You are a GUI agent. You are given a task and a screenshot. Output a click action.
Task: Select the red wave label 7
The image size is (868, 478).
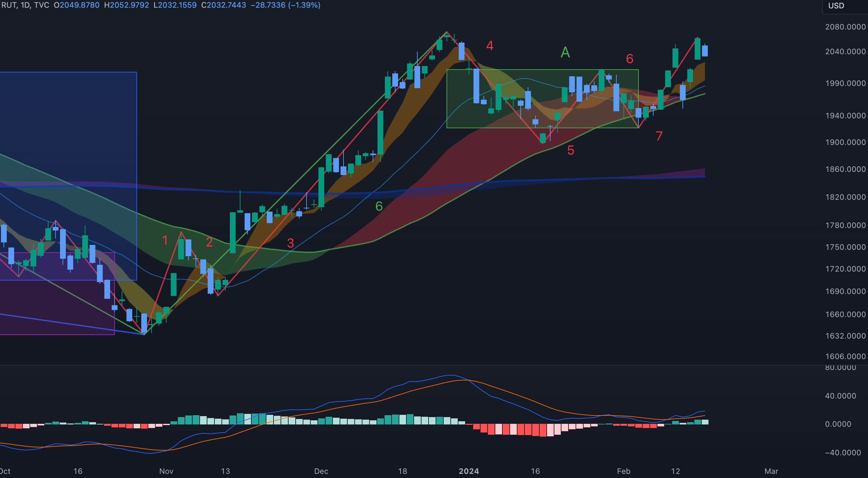[659, 136]
